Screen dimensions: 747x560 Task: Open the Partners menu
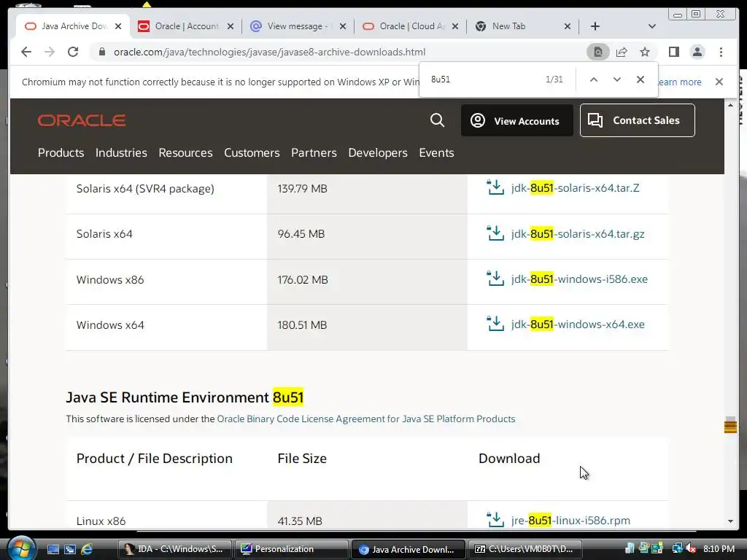coord(314,153)
